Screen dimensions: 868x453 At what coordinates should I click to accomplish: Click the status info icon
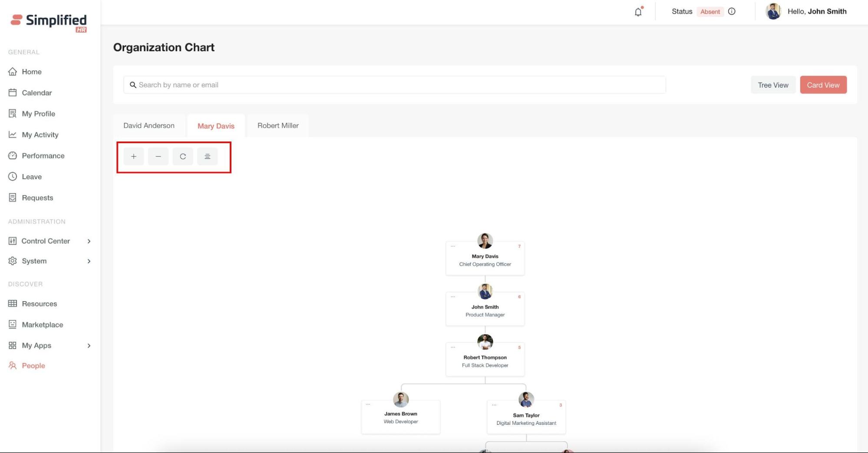pyautogui.click(x=732, y=12)
